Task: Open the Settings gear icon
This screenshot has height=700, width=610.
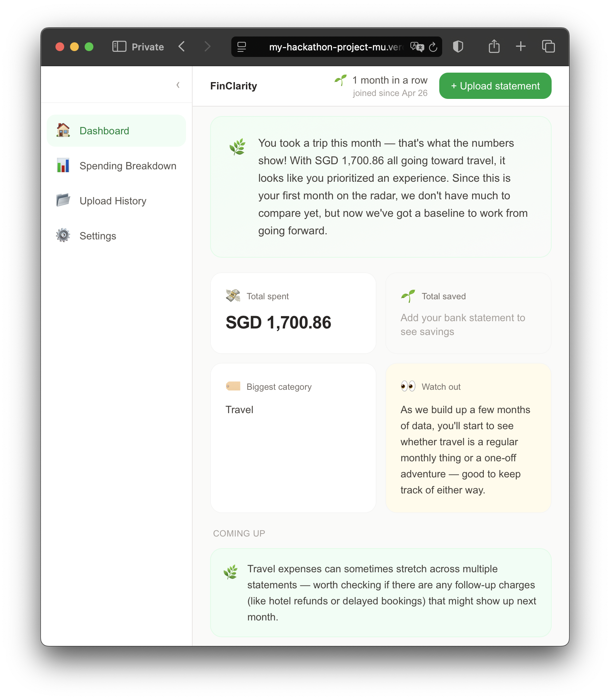Action: [63, 235]
